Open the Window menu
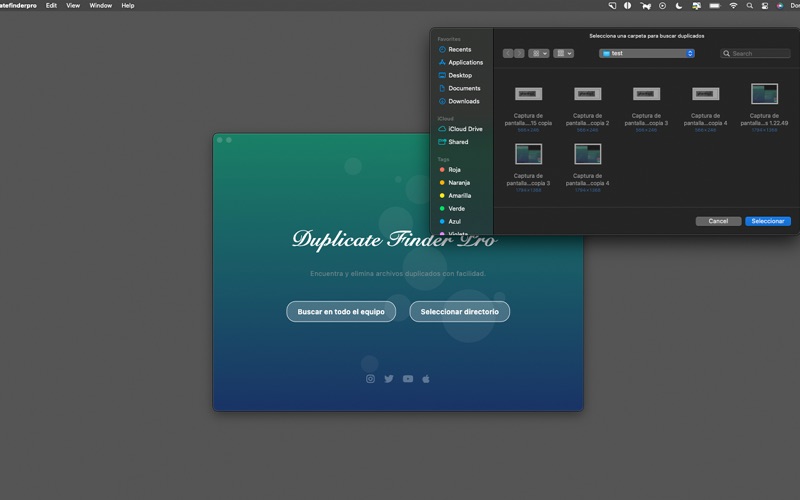Image resolution: width=800 pixels, height=500 pixels. point(101,6)
